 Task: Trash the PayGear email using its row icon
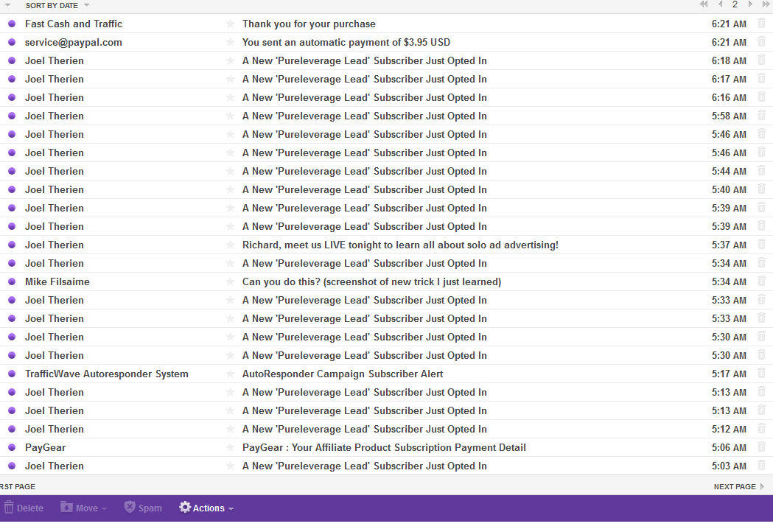click(762, 447)
